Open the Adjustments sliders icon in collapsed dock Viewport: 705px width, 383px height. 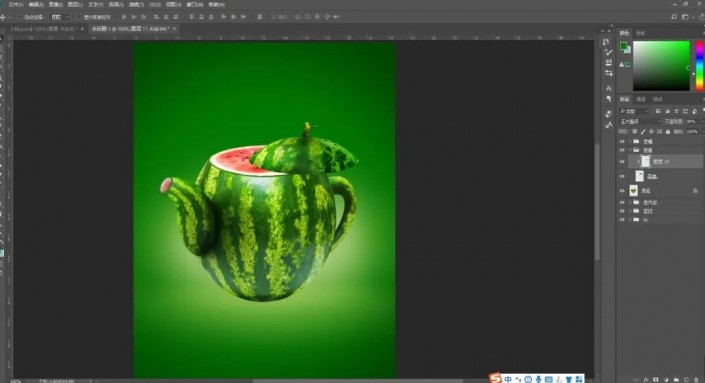[x=608, y=73]
